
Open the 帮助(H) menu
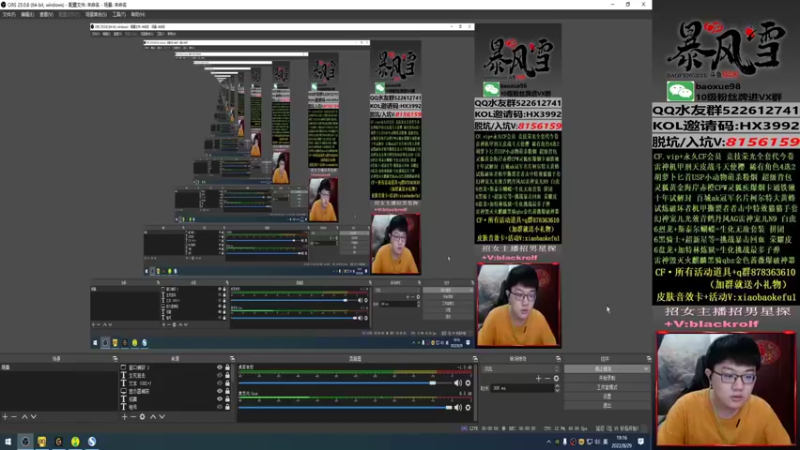(138, 14)
